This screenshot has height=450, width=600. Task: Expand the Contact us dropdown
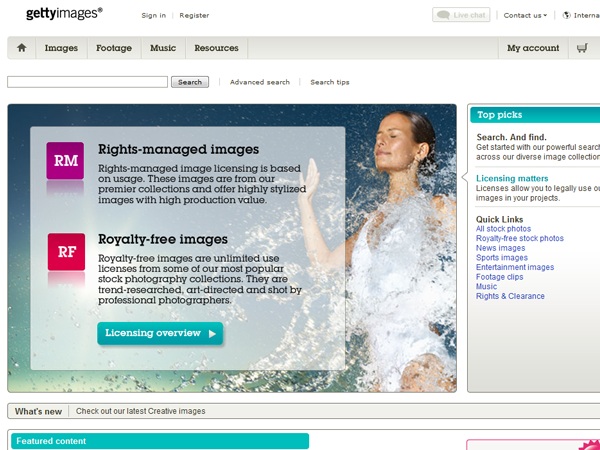click(x=525, y=15)
